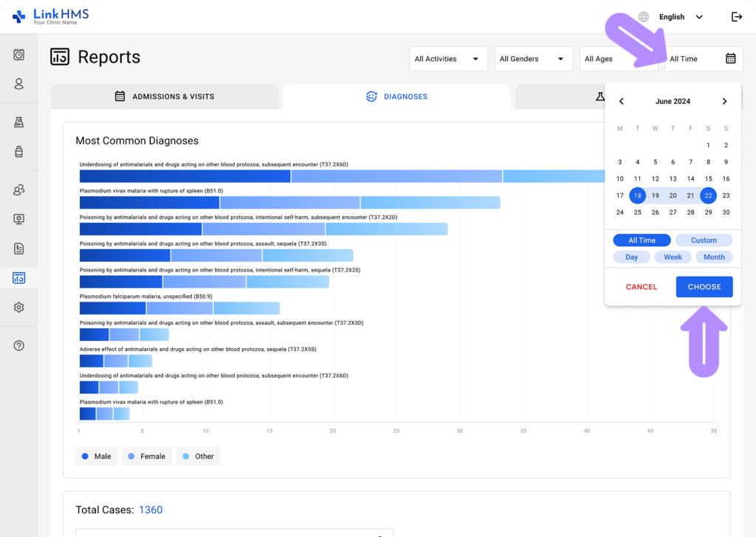756x537 pixels.
Task: Select the Week range option
Action: 673,257
